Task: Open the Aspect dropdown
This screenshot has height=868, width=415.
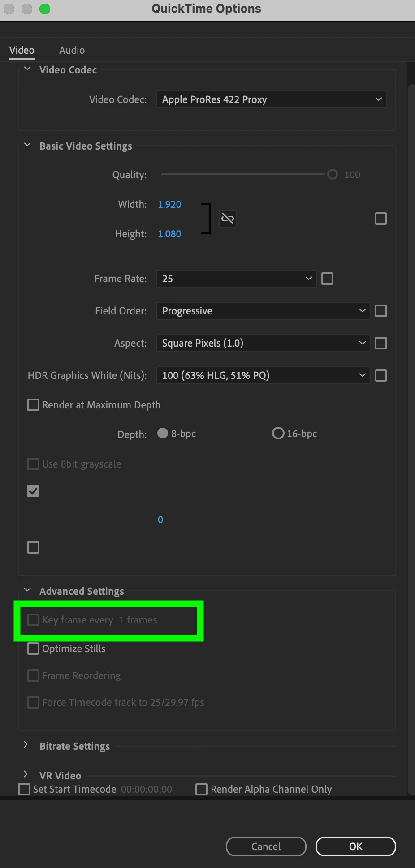Action: [263, 343]
